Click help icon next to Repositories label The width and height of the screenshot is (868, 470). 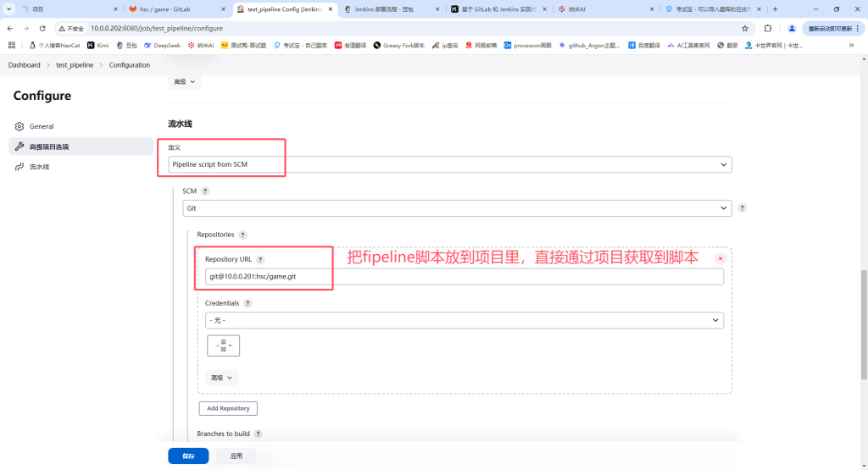point(242,235)
